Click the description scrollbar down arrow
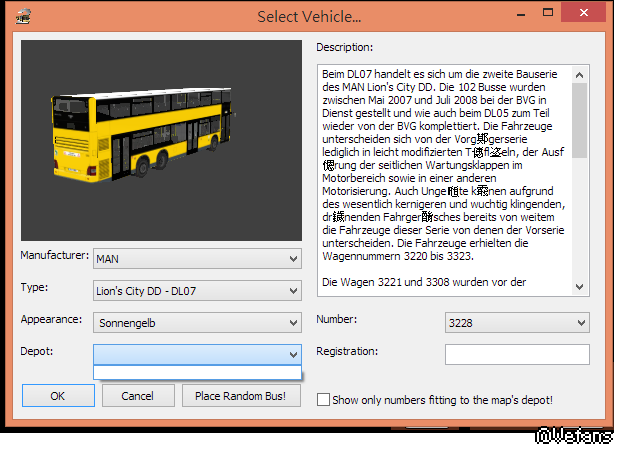 coord(579,286)
